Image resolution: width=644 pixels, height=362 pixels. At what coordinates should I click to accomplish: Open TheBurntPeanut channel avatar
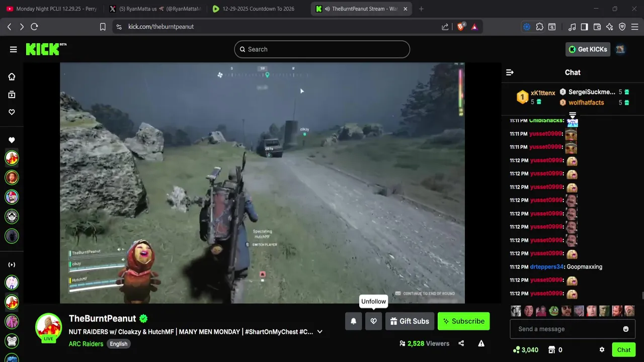click(x=48, y=327)
